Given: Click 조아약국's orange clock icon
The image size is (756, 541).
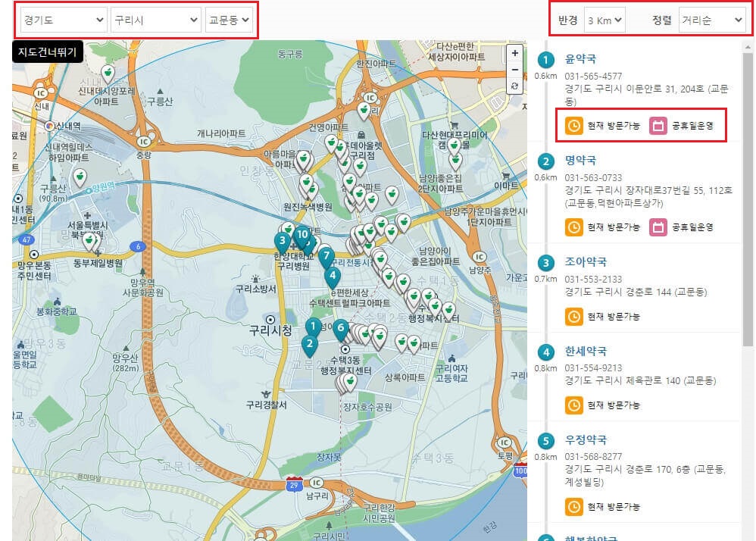Looking at the screenshot, I should [573, 317].
